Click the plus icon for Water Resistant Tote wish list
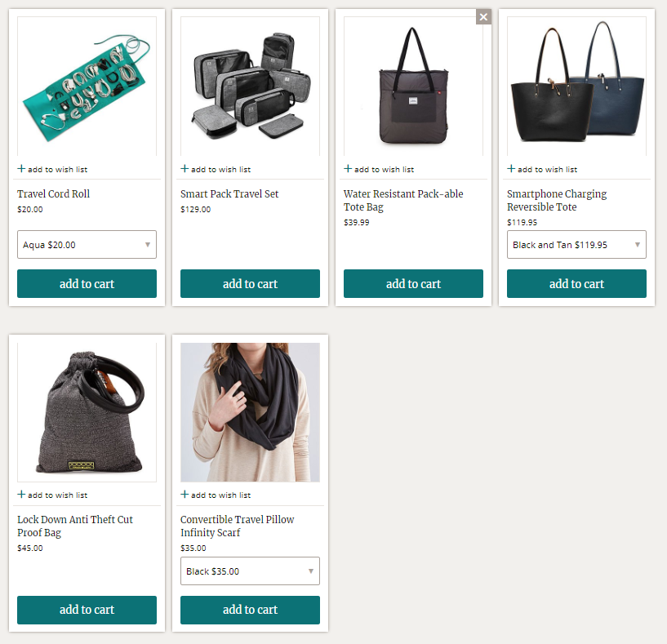Image resolution: width=667 pixels, height=644 pixels. tap(348, 169)
